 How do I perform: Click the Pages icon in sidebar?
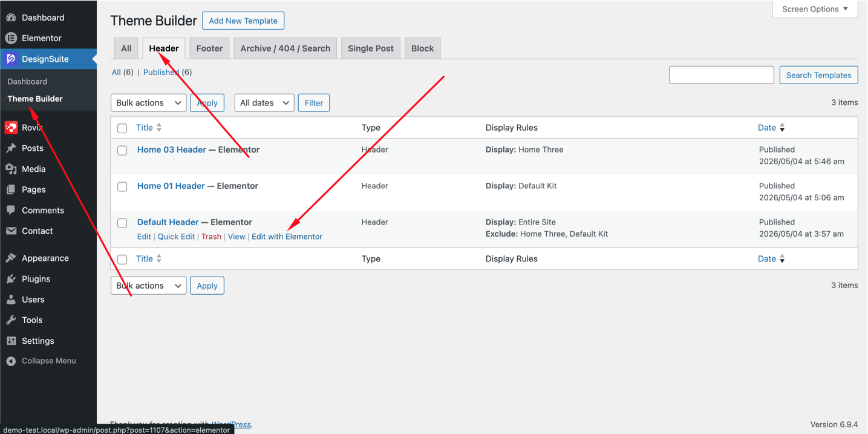pos(11,189)
